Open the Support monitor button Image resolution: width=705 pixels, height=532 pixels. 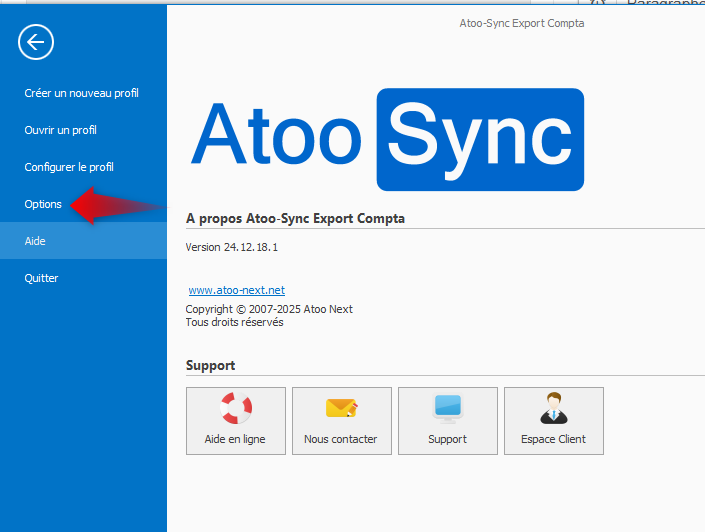(448, 421)
